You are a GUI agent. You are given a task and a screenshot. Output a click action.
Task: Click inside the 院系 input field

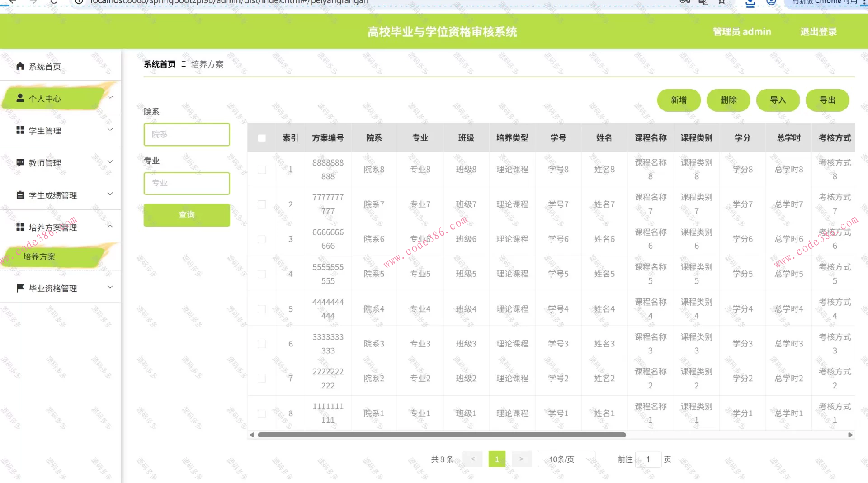[186, 134]
